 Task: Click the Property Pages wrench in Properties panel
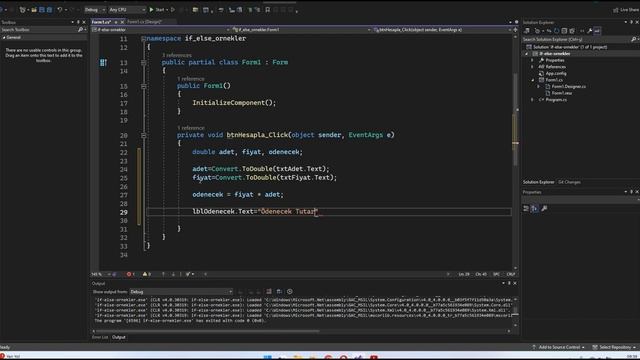click(x=544, y=209)
